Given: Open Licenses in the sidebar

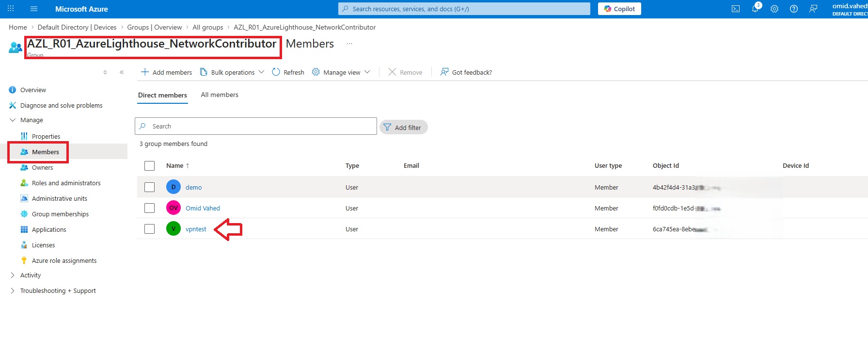Looking at the screenshot, I should [43, 245].
